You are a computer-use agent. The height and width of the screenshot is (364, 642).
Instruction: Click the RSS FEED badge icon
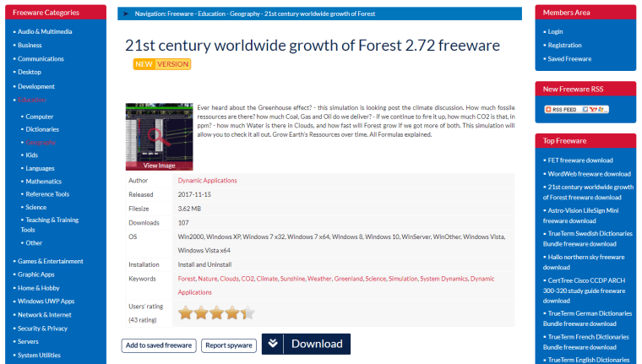[576, 109]
